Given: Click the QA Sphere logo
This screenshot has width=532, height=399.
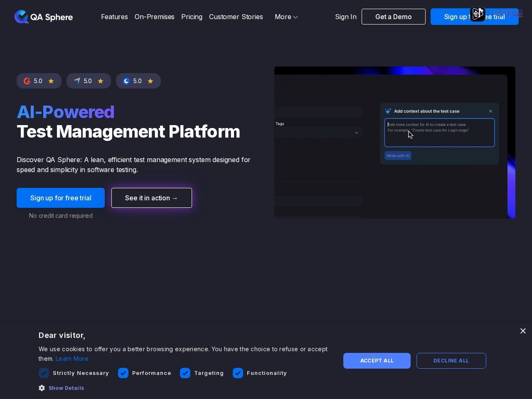Looking at the screenshot, I should [x=44, y=17].
